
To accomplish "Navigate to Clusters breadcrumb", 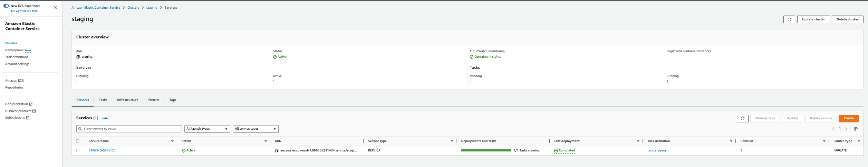I will [x=133, y=8].
